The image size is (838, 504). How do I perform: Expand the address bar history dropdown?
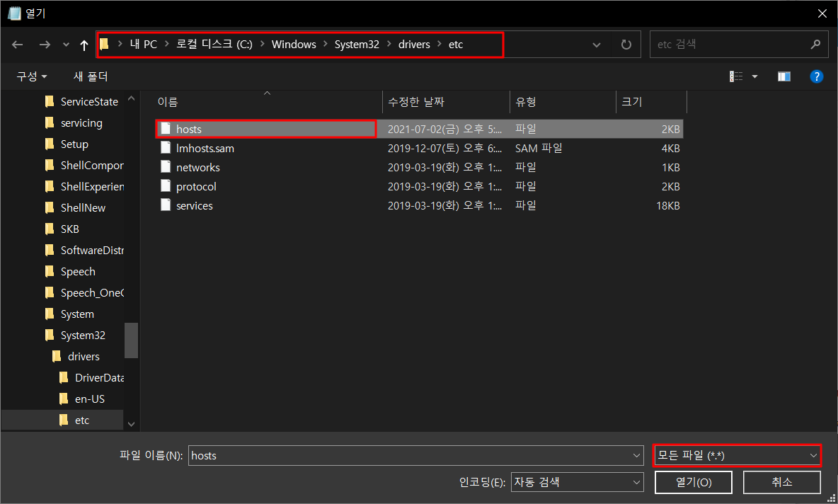pyautogui.click(x=597, y=45)
